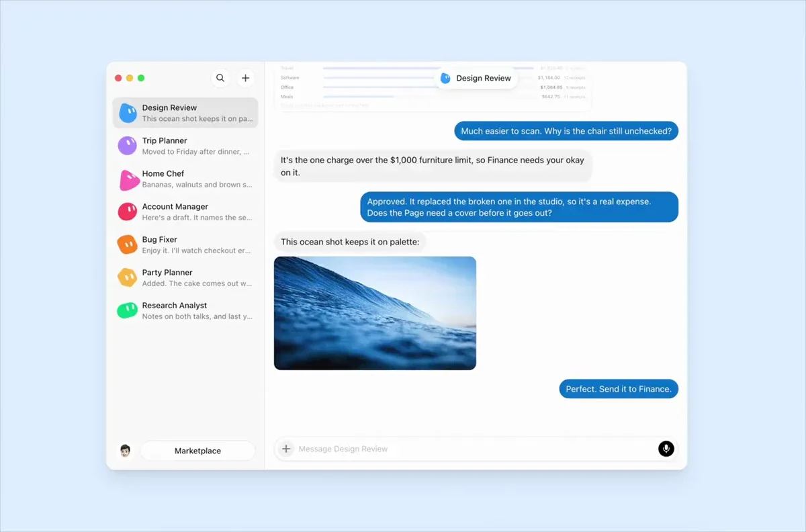
Task: Click the Home Chef pink avatar
Action: (x=128, y=179)
